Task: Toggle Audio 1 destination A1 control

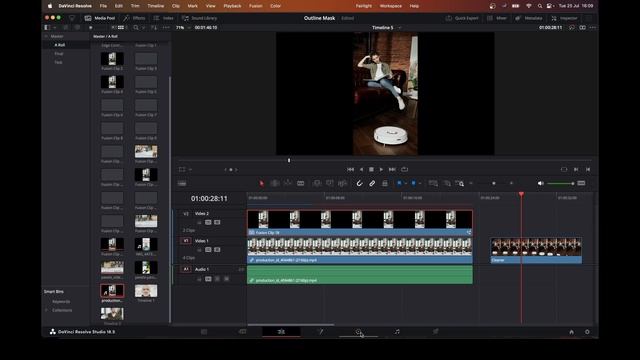Action: pos(186,269)
